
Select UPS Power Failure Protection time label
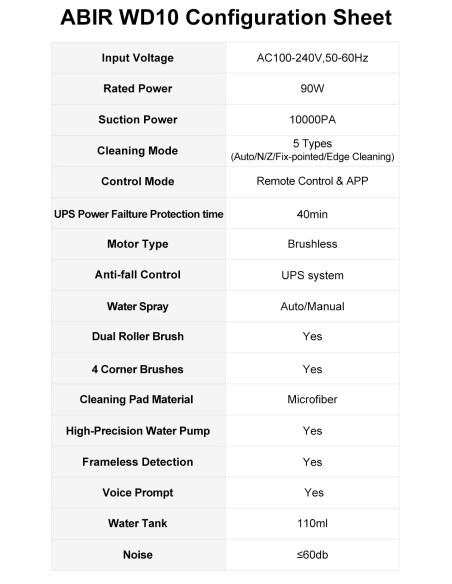pos(139,214)
